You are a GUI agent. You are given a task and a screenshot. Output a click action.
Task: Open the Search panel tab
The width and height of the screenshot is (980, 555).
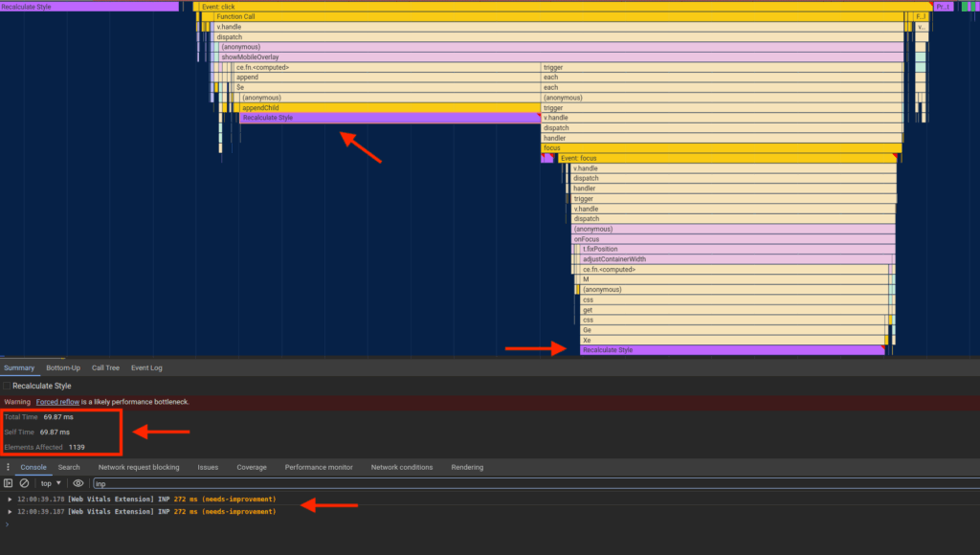tap(68, 467)
